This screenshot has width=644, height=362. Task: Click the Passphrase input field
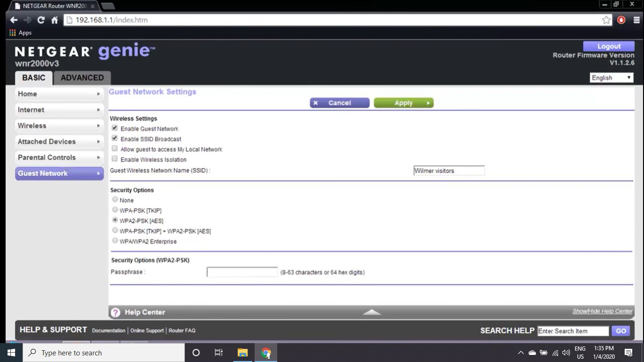242,272
